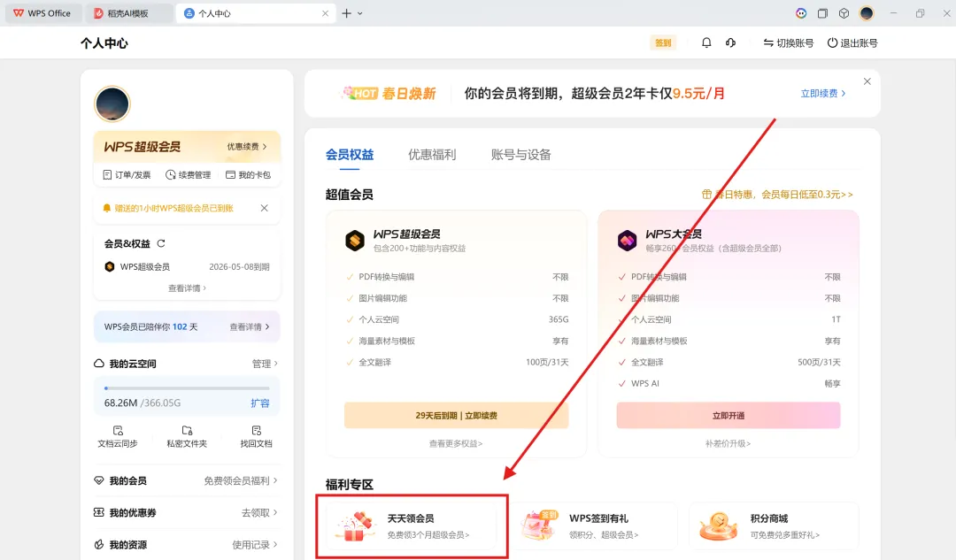Image resolution: width=956 pixels, height=560 pixels.
Task: Click the 个人云空间 365G row
Action: pyautogui.click(x=457, y=319)
